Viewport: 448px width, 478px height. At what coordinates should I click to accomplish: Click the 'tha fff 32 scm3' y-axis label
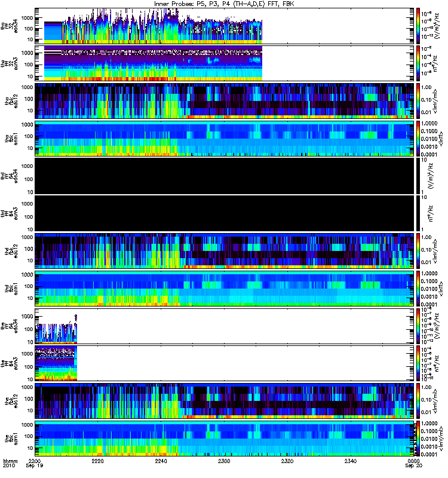coord(10,63)
